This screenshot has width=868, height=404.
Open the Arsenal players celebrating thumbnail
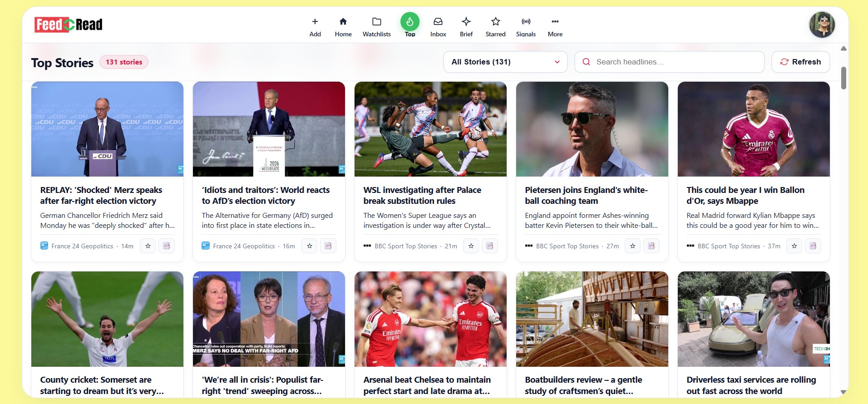pos(430,319)
